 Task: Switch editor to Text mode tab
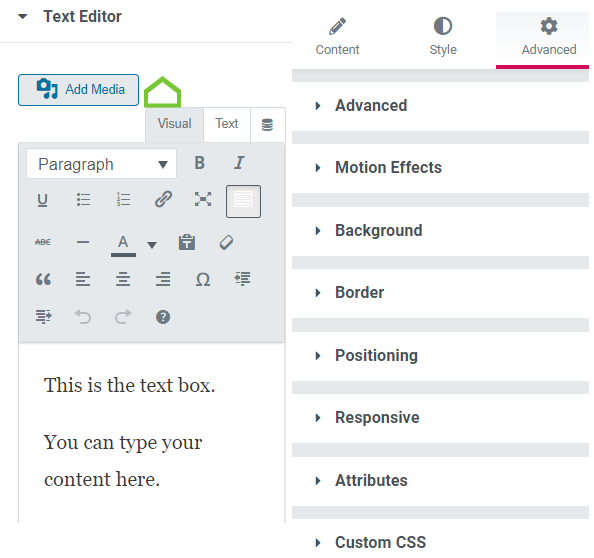(227, 124)
